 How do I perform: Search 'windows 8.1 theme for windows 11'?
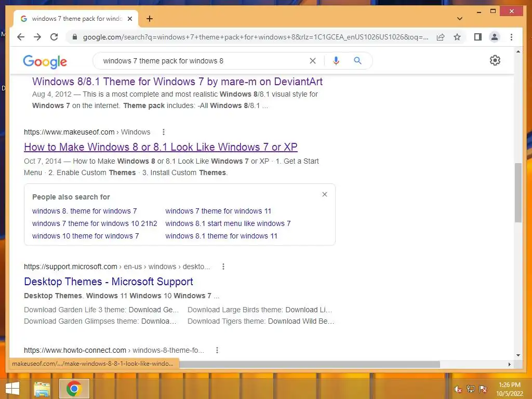221,236
